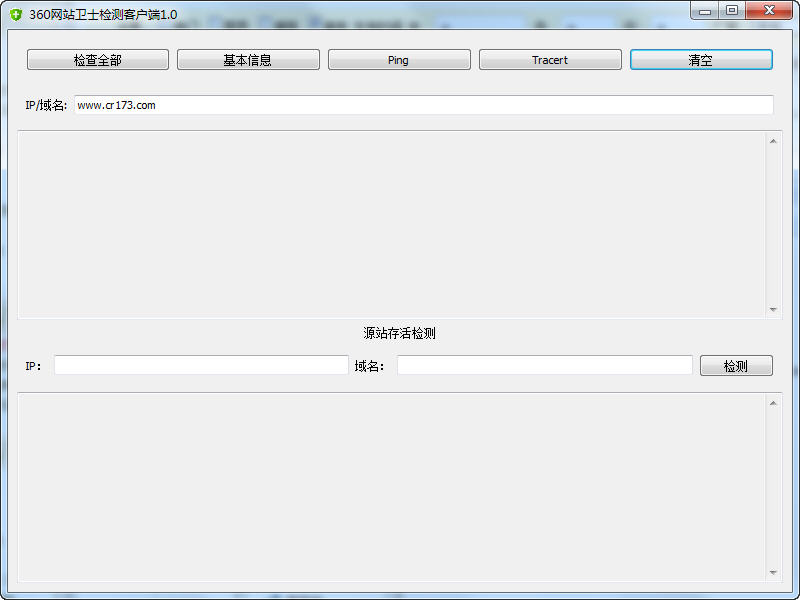Click the 基本信息 button
Viewport: 800px width, 600px height.
pos(248,59)
